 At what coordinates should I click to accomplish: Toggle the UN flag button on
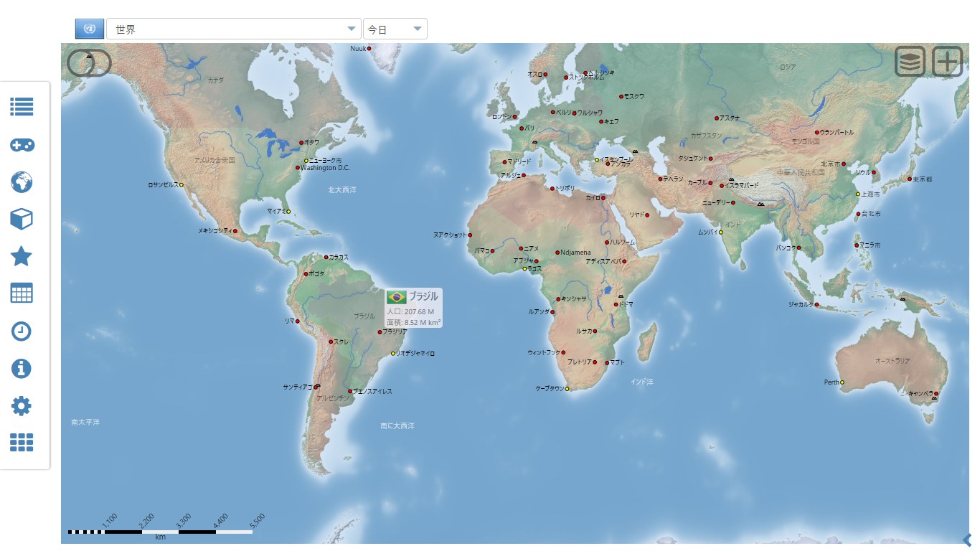pyautogui.click(x=89, y=28)
